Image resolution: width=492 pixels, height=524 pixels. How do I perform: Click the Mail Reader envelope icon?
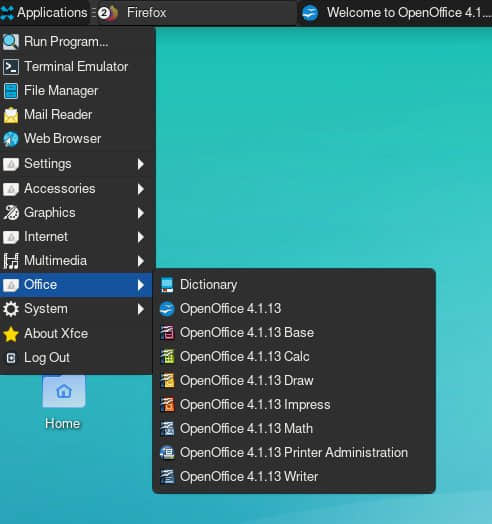tap(11, 115)
